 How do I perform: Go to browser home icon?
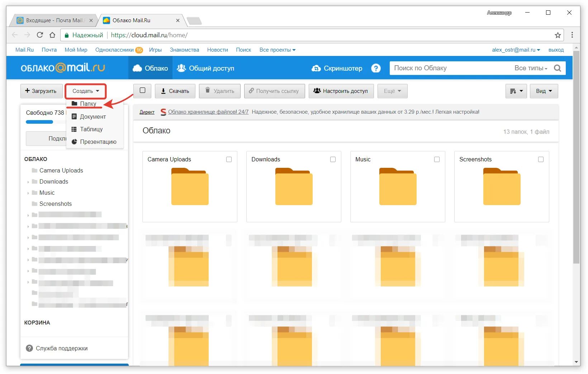click(52, 35)
